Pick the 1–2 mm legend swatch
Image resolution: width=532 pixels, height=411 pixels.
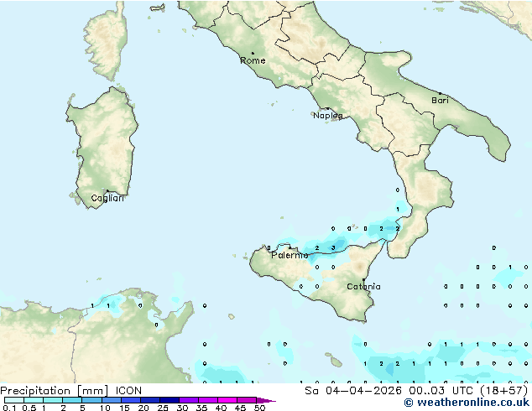tap(53, 400)
